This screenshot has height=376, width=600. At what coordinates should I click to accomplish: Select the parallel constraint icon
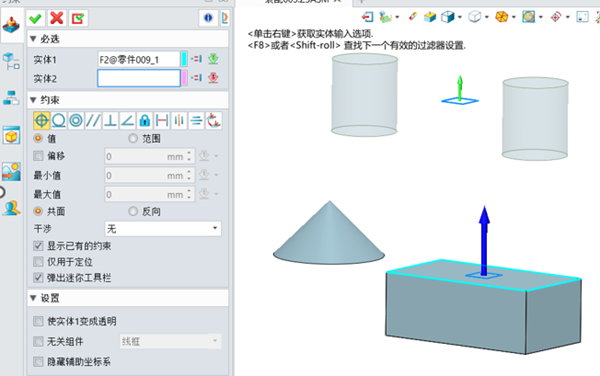tap(93, 120)
